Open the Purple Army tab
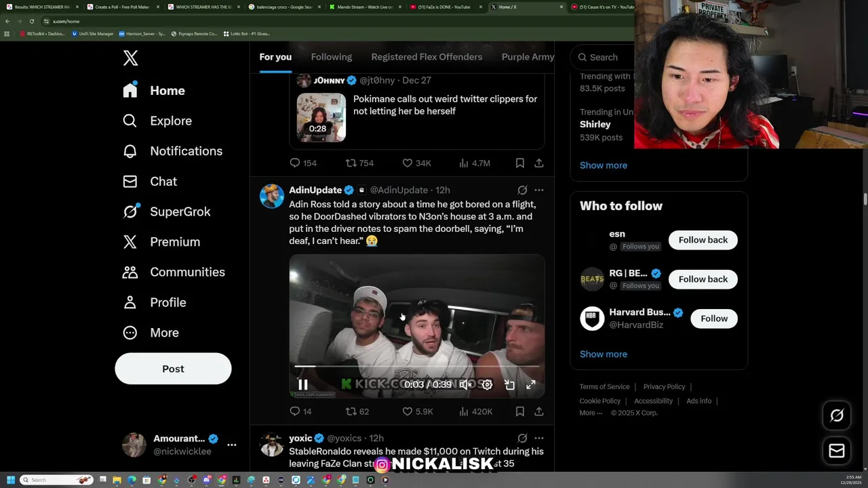 pos(528,57)
